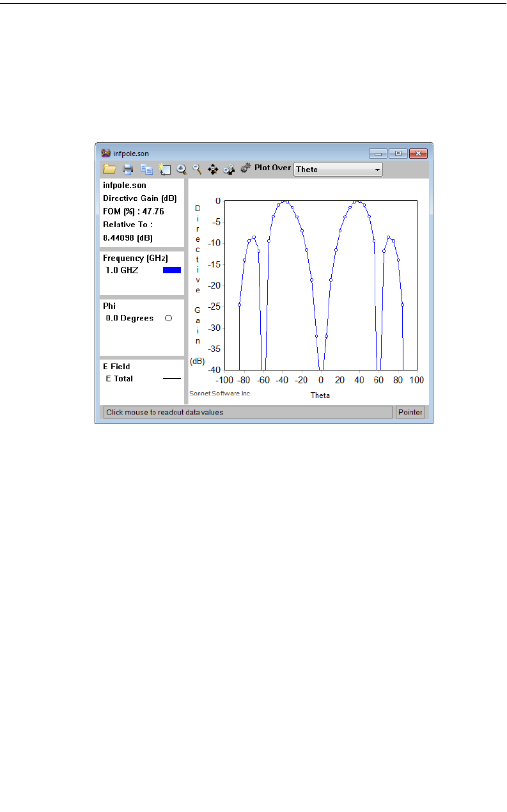
Task: Click the 0.0 Degrees circle marker symbol
Action: coord(168,318)
